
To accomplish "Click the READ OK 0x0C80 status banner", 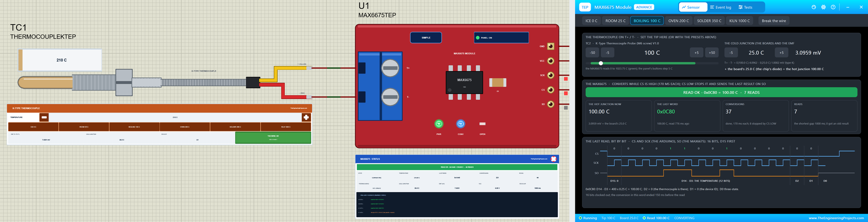I will [x=721, y=92].
